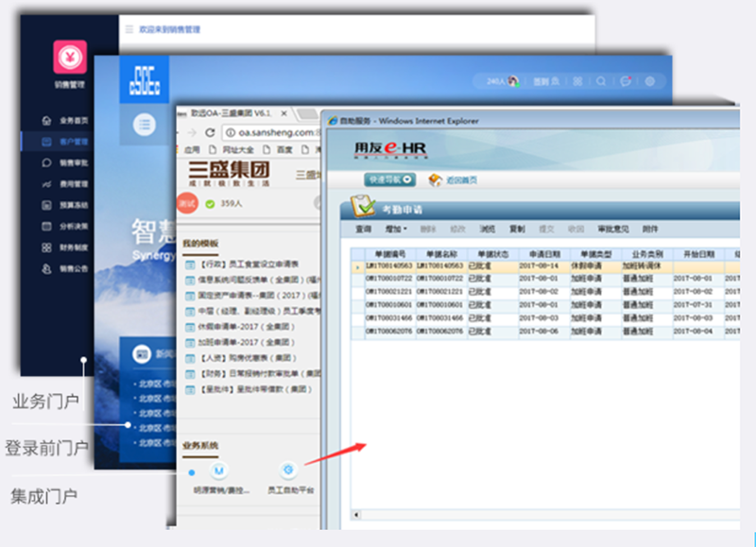The image size is (756, 547).
Task: Click the pink sales management logo icon
Action: pyautogui.click(x=69, y=57)
